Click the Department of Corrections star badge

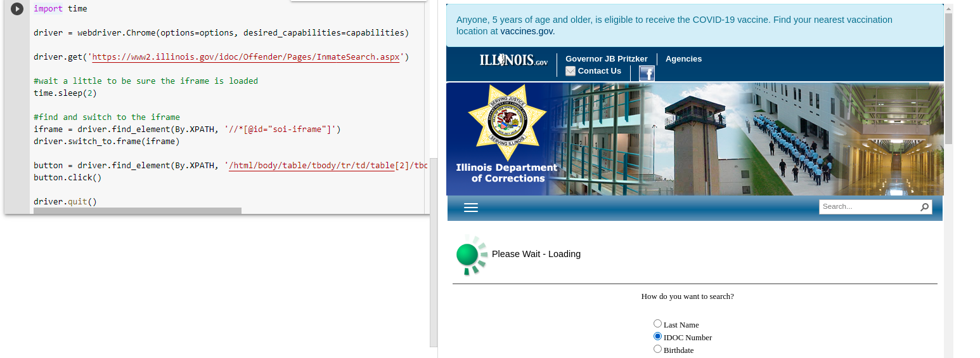click(507, 123)
